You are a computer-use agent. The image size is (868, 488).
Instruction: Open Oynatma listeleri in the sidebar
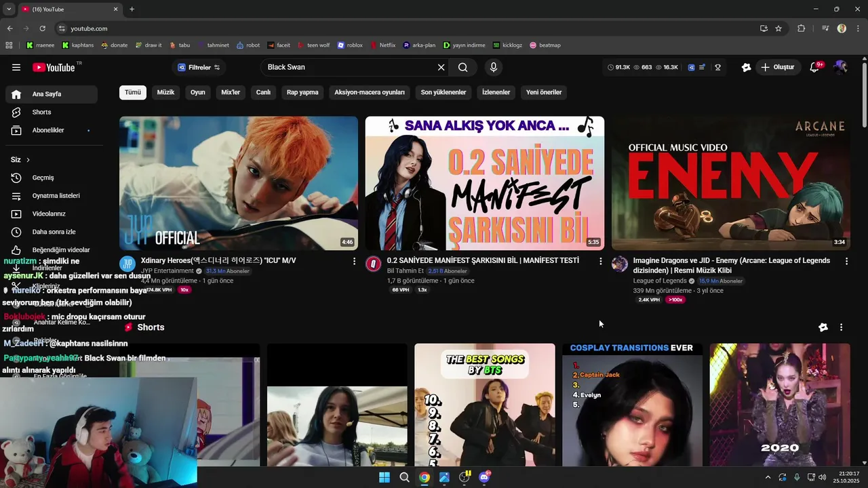coord(52,196)
